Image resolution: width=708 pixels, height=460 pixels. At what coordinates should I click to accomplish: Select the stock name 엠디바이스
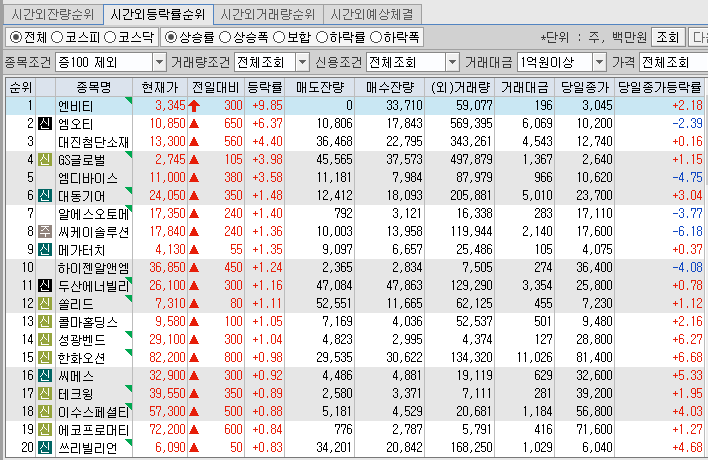[88, 178]
